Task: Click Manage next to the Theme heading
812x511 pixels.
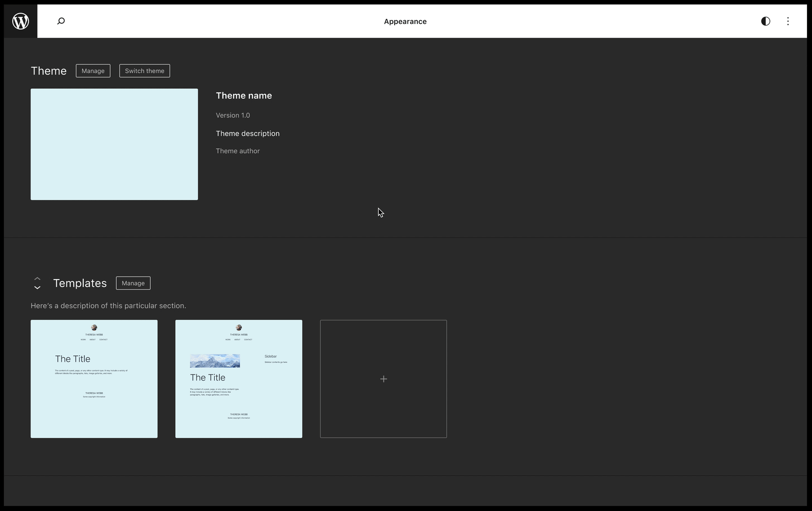Action: [x=93, y=71]
